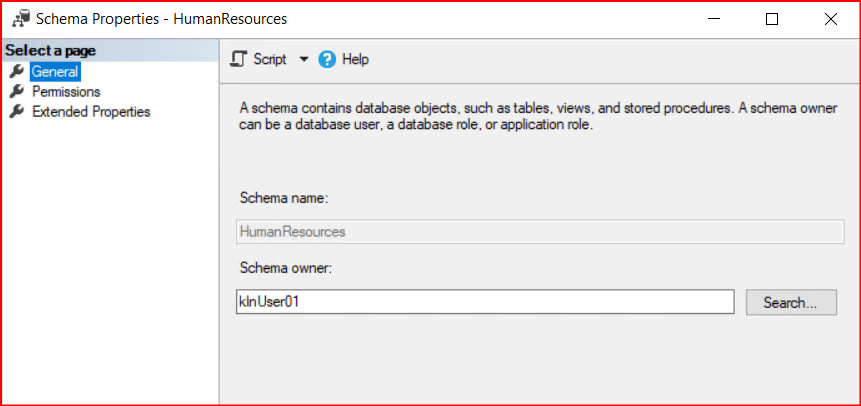Open Help from the toolbar label
This screenshot has height=406, width=861.
[x=355, y=60]
